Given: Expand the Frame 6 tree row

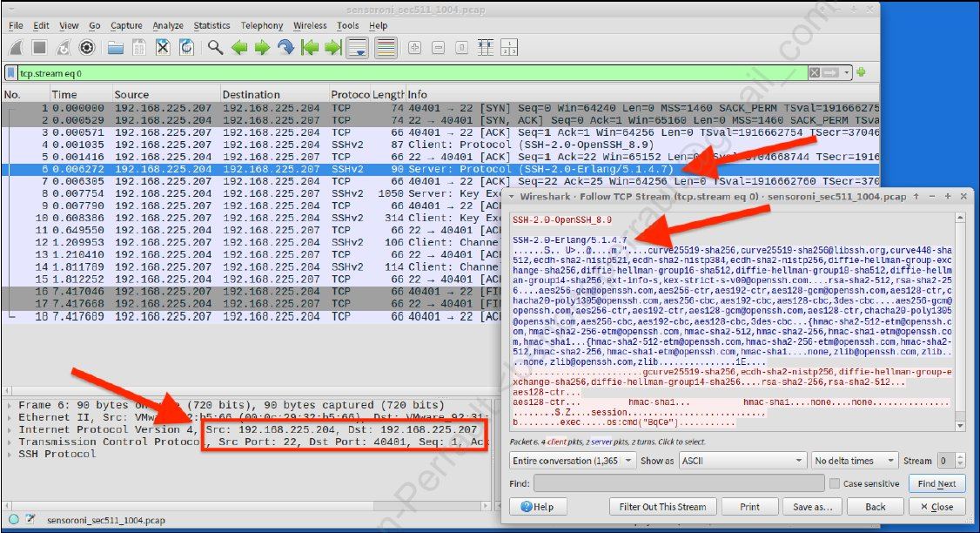Looking at the screenshot, I should pos(10,405).
